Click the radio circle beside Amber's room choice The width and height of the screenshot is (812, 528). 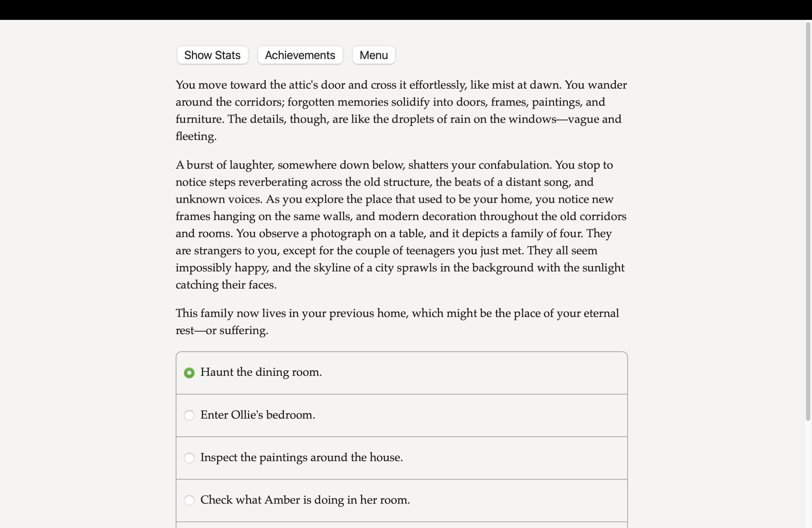click(x=190, y=500)
